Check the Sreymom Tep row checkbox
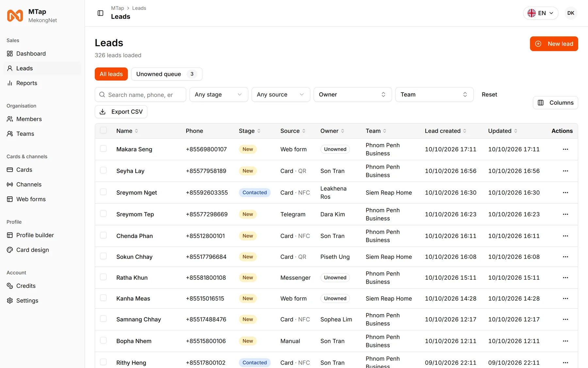 point(103,214)
